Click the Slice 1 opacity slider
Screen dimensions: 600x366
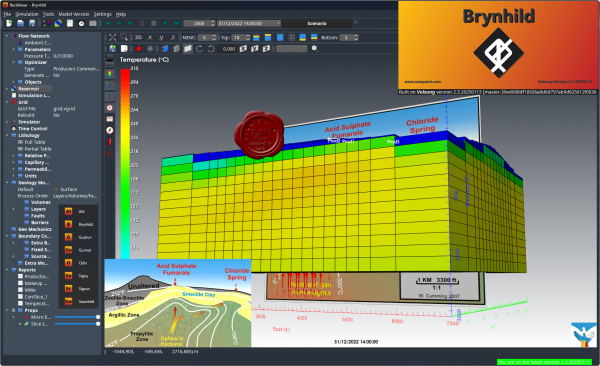coord(77,324)
